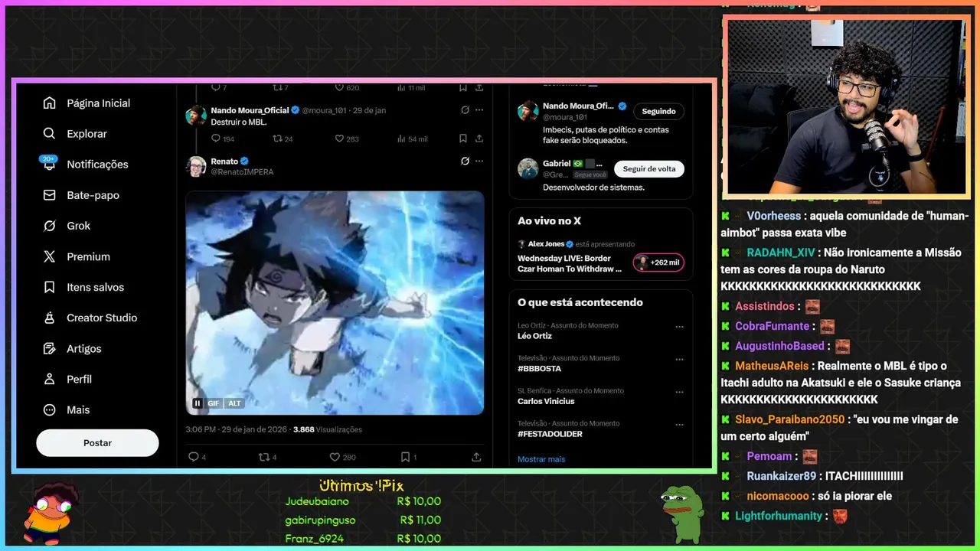
Task: Open the Premium page
Action: [77, 256]
